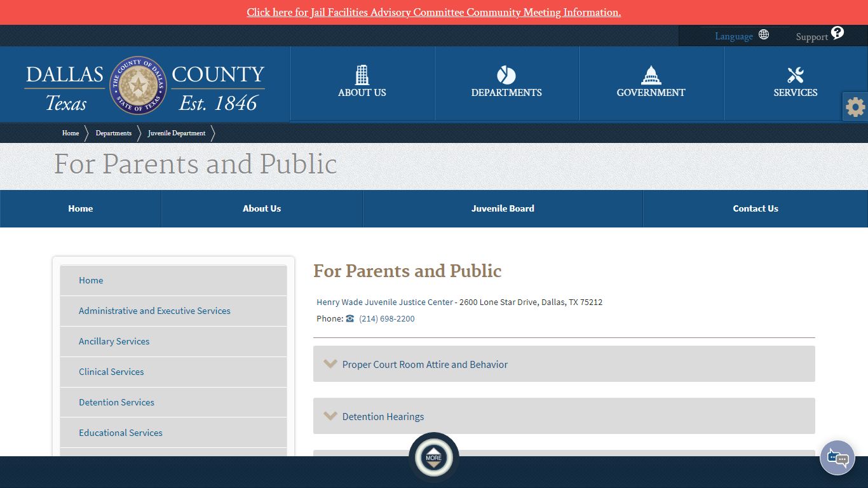Open the GOVERNMENT main menu label
Image resolution: width=868 pixels, height=488 pixels.
[x=651, y=93]
